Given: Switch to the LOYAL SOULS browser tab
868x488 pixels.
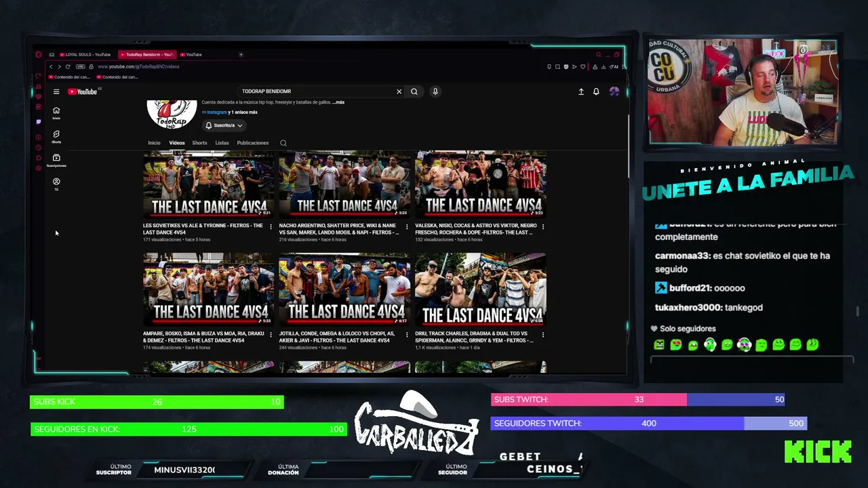Looking at the screenshot, I should point(85,54).
